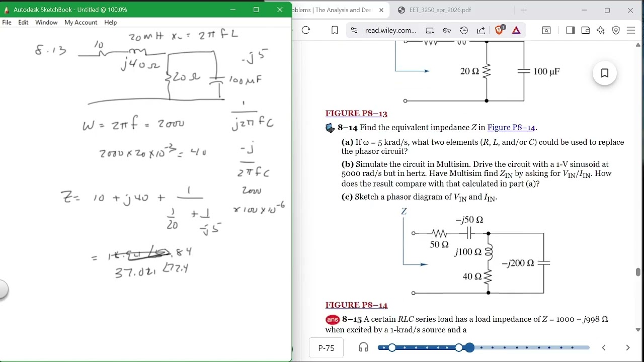Click the P-75 page number box
This screenshot has width=644, height=362.
point(326,348)
